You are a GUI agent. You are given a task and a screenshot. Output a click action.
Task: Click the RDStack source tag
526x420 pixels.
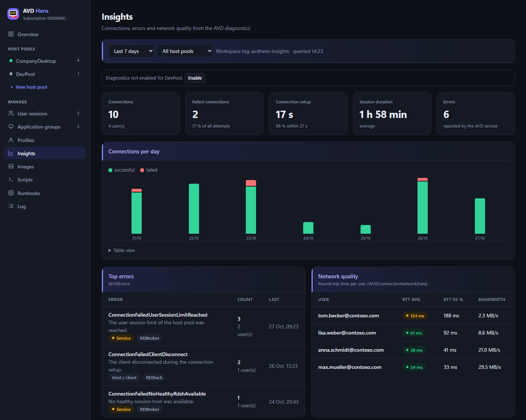point(154,378)
